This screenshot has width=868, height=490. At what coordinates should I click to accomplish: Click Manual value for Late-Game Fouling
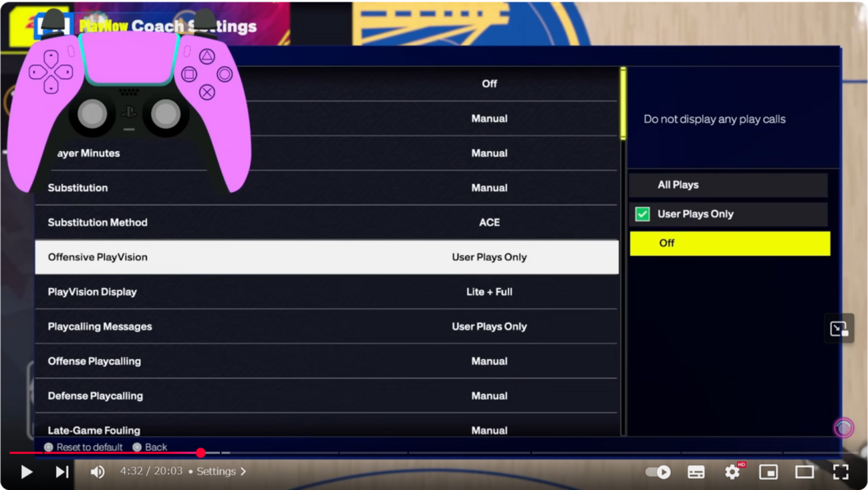click(x=489, y=431)
